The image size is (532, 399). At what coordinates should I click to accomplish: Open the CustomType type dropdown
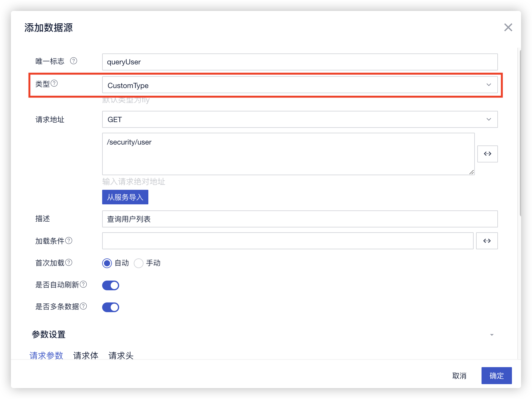299,85
